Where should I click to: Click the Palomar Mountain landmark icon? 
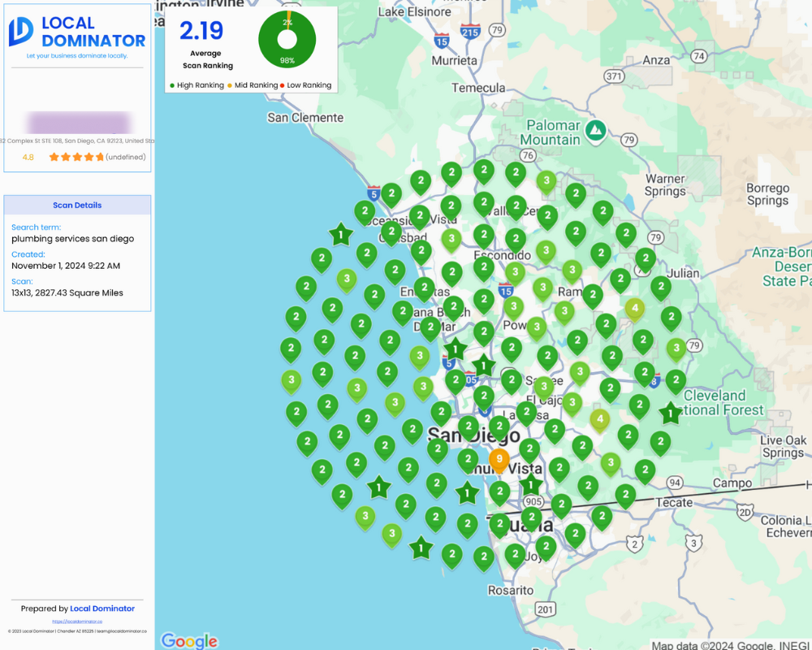coord(597,128)
